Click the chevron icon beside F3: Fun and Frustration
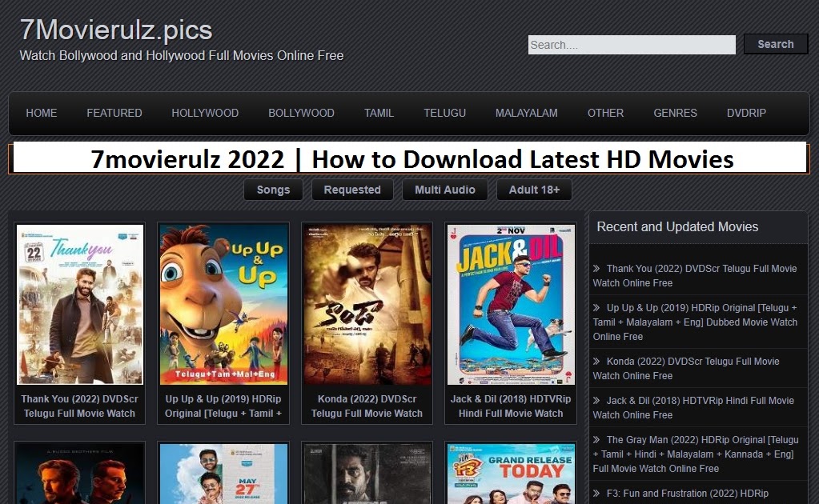Viewport: 819px width, 504px height. (596, 494)
